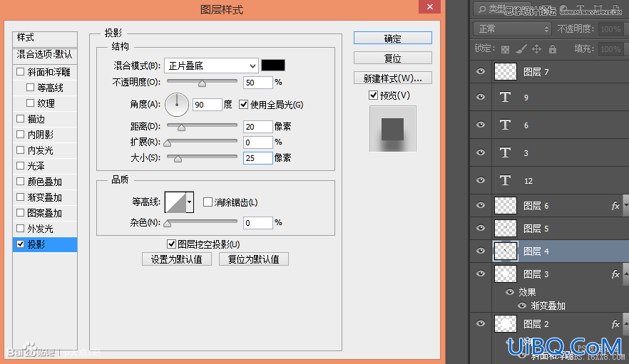Enable 等高线 sub-option checkbox
629x364 pixels.
coord(30,87)
